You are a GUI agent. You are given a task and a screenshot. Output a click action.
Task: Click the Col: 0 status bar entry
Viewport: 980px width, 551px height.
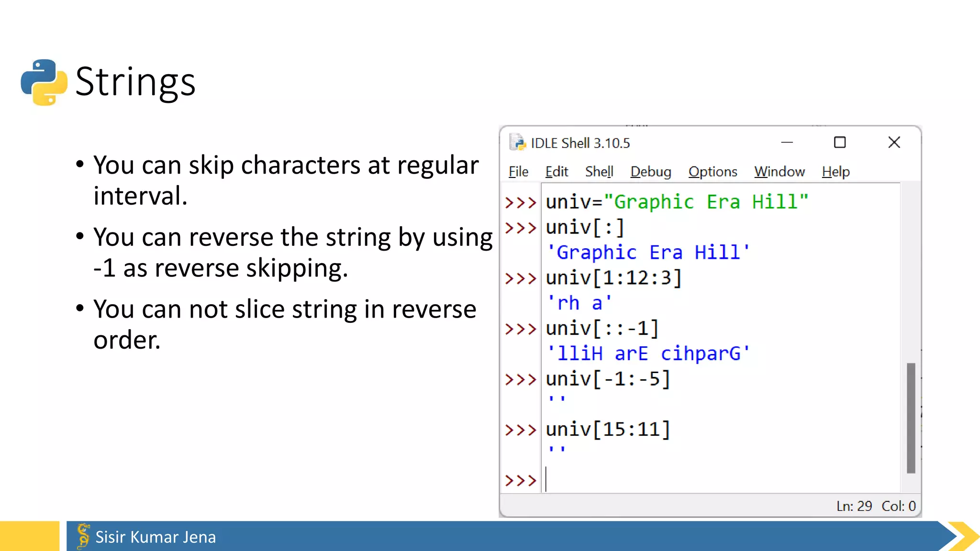click(x=899, y=506)
